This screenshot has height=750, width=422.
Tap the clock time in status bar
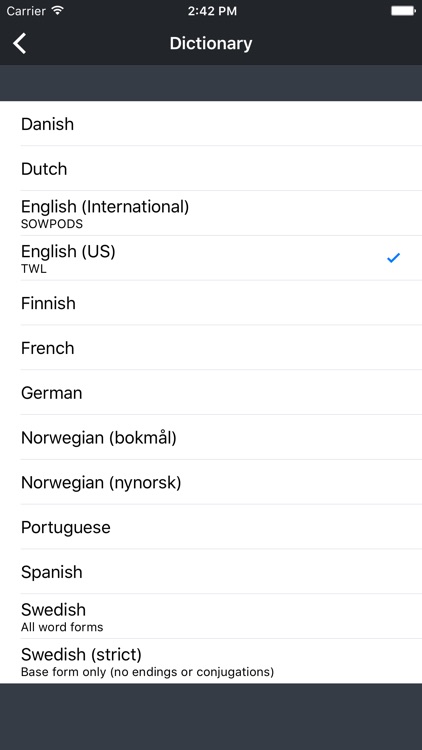212,11
